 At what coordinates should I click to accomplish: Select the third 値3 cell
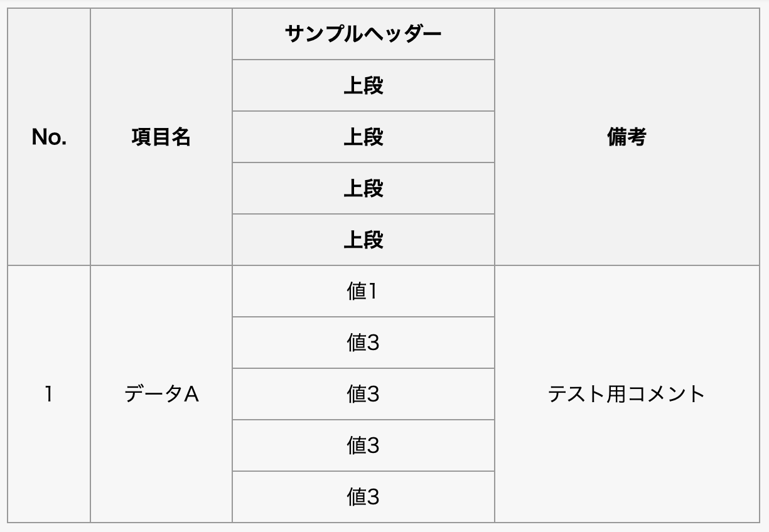coord(363,445)
